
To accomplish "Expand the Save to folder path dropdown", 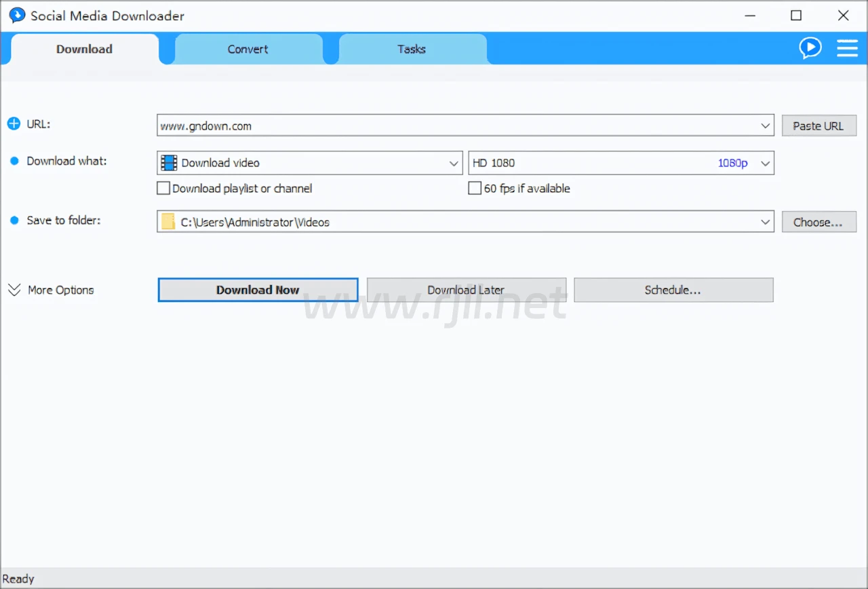I will (x=765, y=222).
